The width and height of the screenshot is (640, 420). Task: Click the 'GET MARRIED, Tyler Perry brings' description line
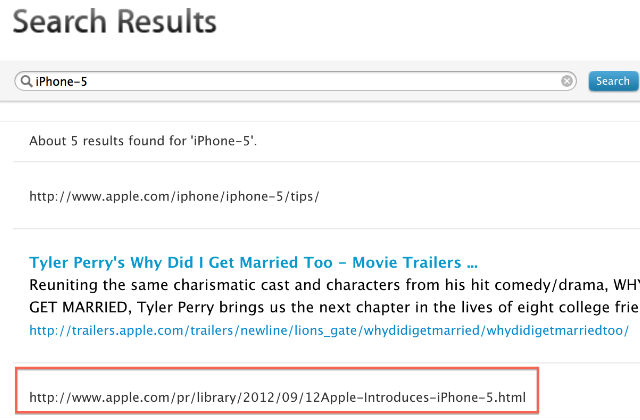point(334,307)
